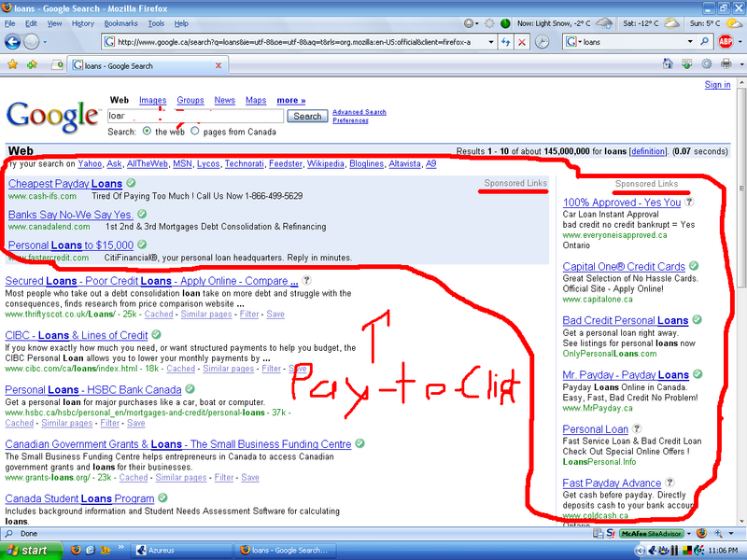Open the Tools menu
Screen dimensions: 747x560
point(156,23)
